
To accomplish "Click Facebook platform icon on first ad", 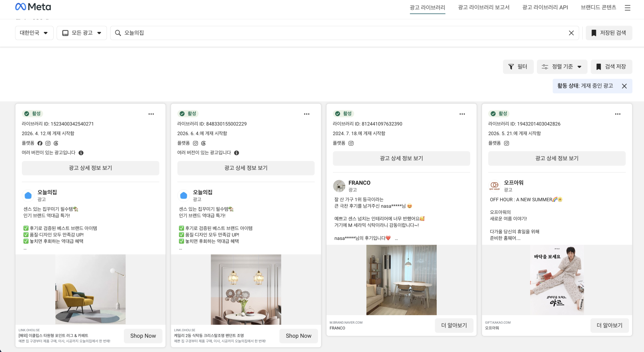I will tap(40, 143).
